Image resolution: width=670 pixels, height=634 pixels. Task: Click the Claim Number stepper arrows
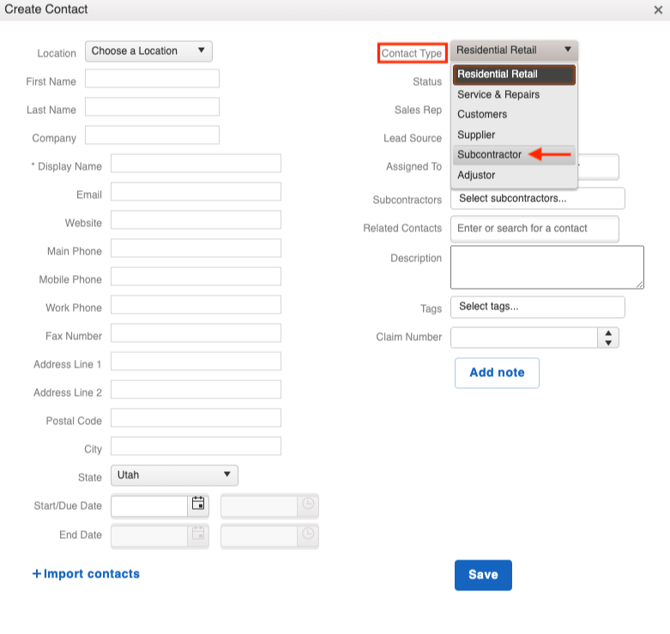[608, 338]
